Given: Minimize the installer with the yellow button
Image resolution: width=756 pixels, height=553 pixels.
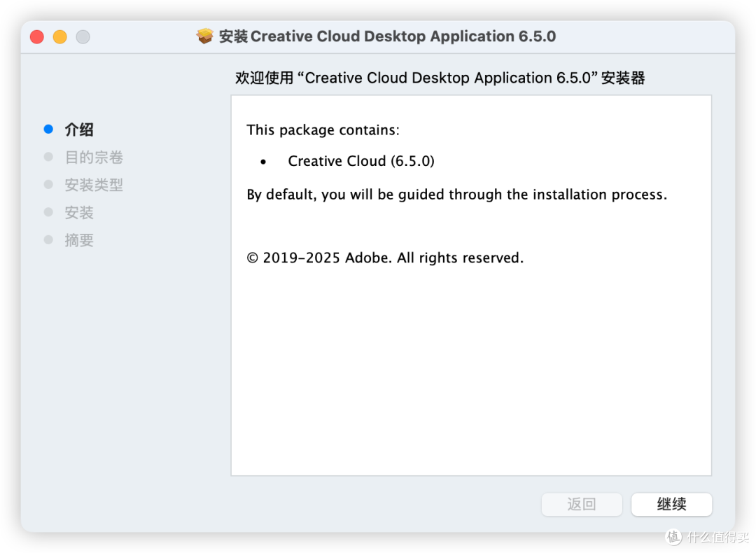Looking at the screenshot, I should [x=59, y=36].
